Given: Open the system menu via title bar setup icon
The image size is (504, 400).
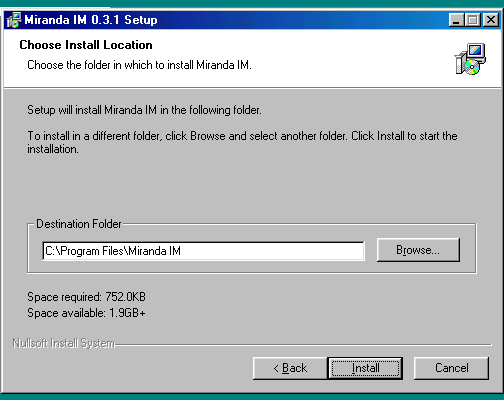Looking at the screenshot, I should 14,20.
